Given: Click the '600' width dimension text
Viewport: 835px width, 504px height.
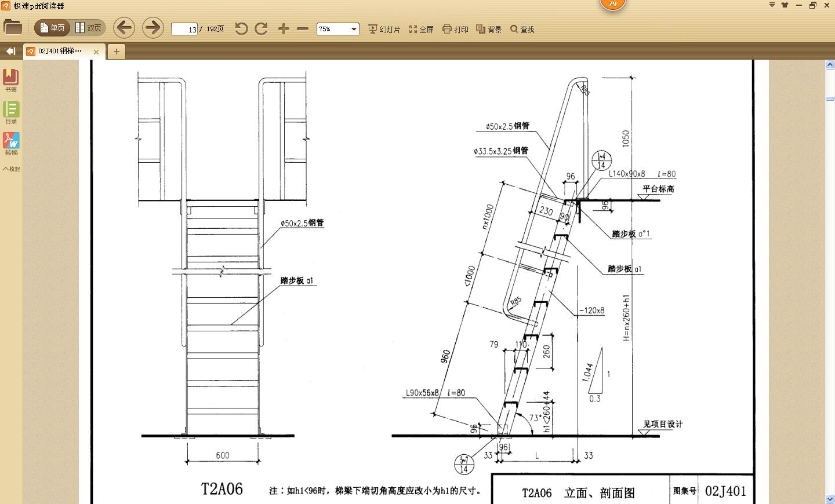Looking at the screenshot, I should [x=223, y=455].
